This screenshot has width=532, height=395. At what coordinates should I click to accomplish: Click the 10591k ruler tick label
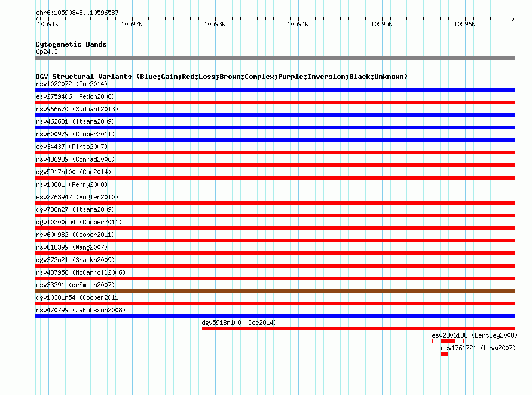(x=48, y=24)
